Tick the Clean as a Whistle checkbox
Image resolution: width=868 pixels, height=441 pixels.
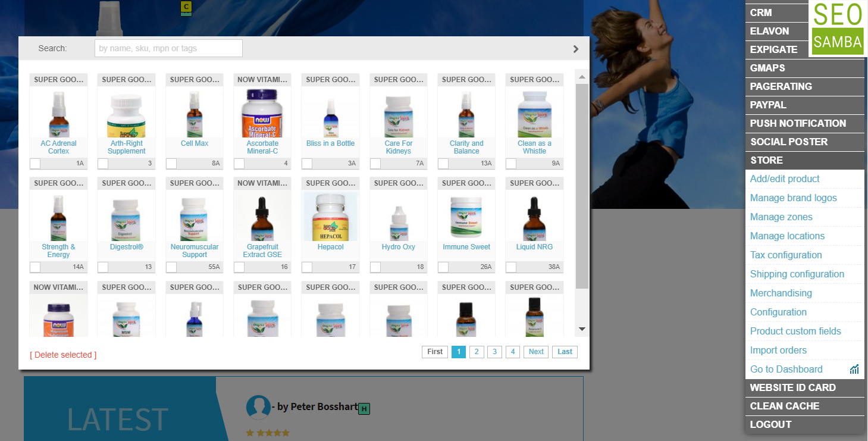point(511,164)
